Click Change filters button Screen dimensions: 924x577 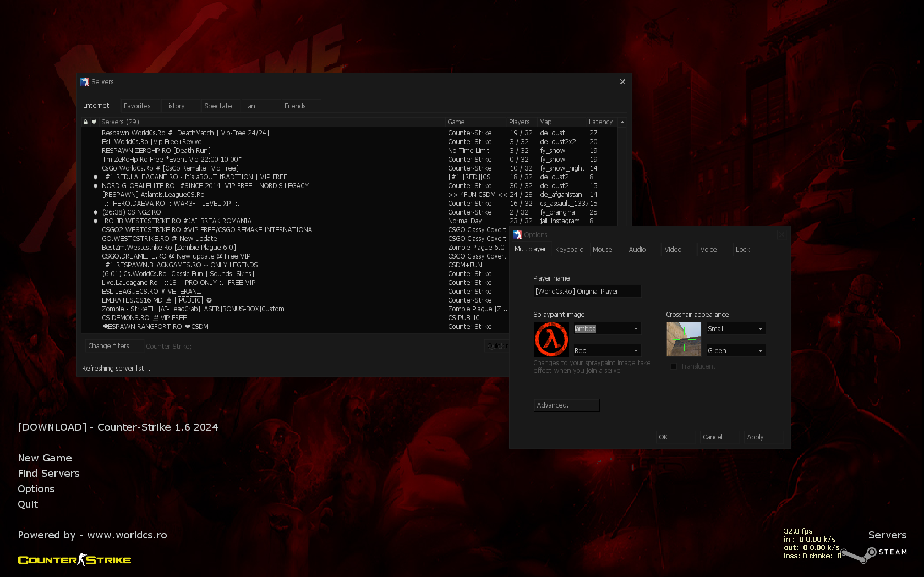(109, 346)
